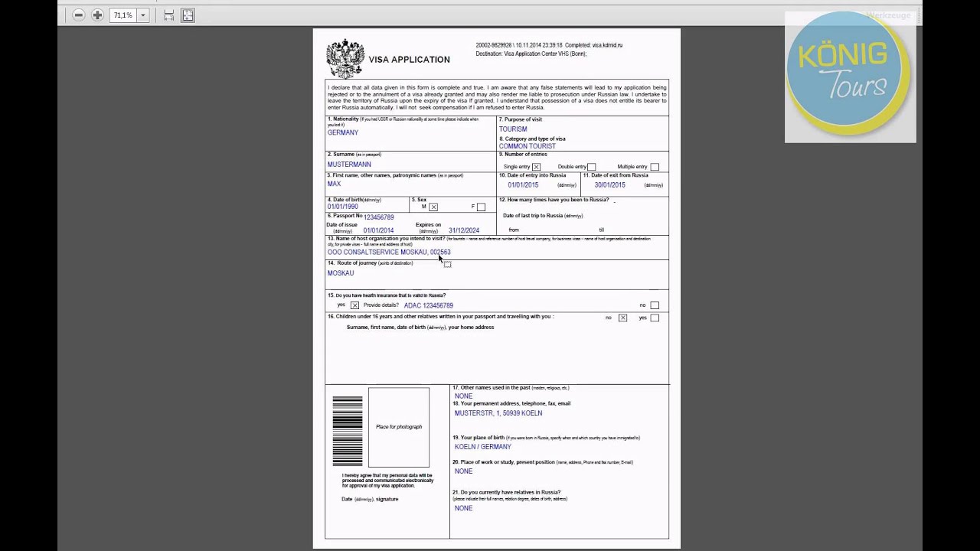Viewport: 980px width, 551px height.
Task: Open the Werkzeuge panel
Action: [888, 15]
